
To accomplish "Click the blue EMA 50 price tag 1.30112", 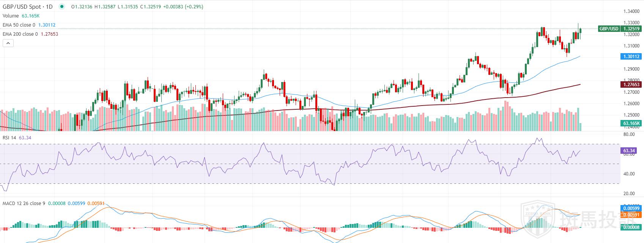I will [x=631, y=57].
